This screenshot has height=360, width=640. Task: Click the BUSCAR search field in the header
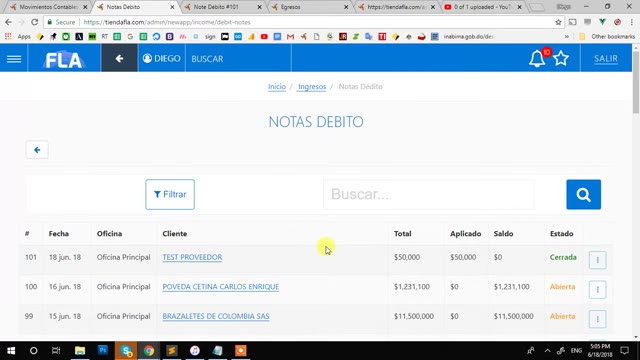pos(238,59)
